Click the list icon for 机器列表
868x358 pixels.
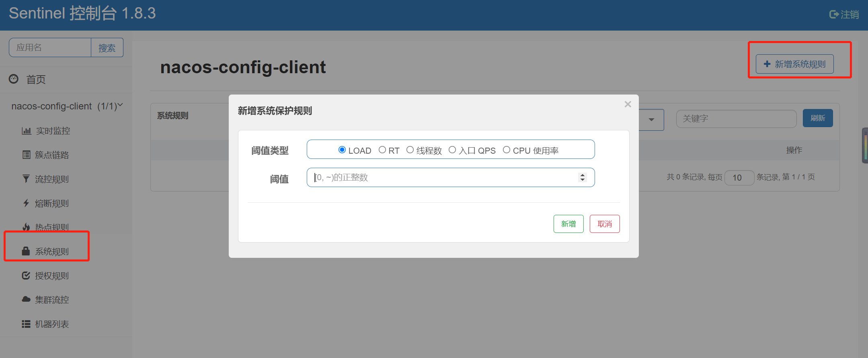point(26,324)
